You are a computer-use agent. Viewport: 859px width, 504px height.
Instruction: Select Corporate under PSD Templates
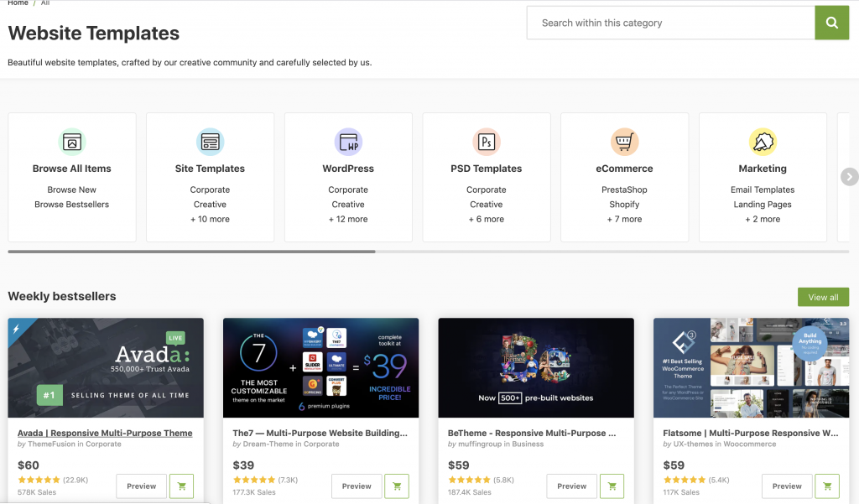click(487, 190)
